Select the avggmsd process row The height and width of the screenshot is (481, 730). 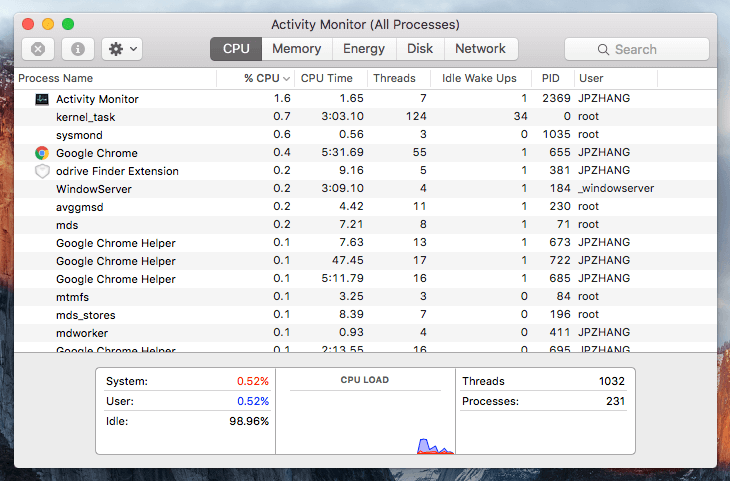click(365, 207)
